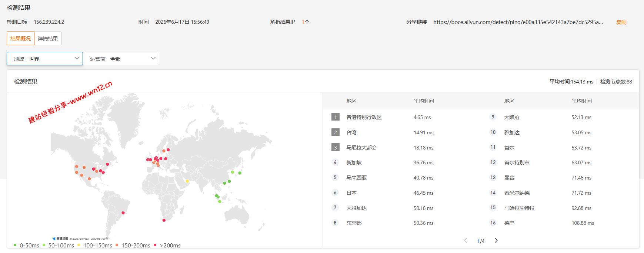The height and width of the screenshot is (253, 644).
Task: Click the rank 1 badge icon
Action: click(x=336, y=117)
